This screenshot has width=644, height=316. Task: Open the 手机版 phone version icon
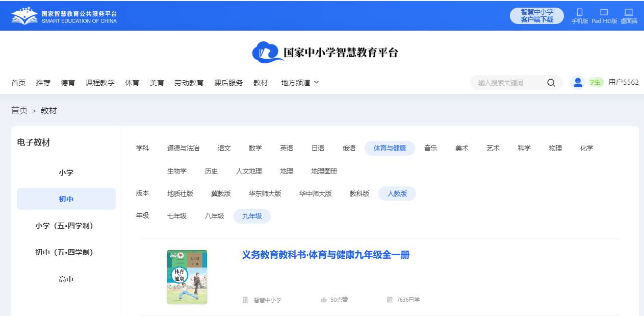click(x=579, y=12)
